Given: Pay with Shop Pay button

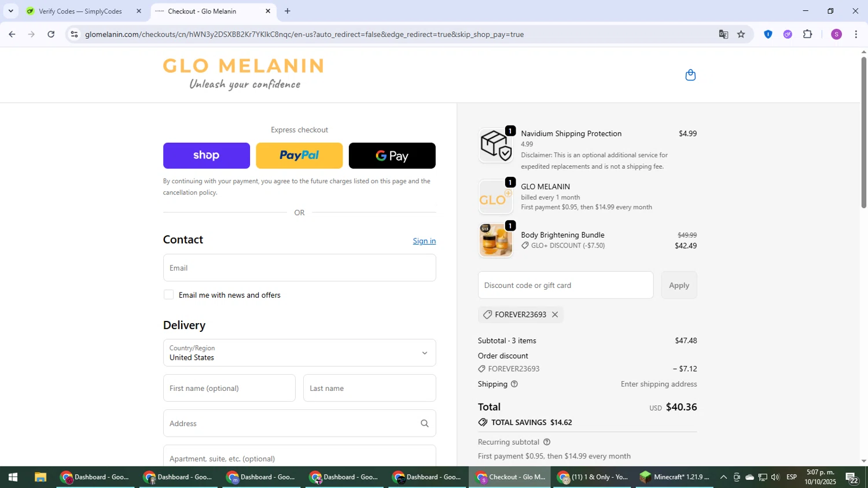Looking at the screenshot, I should [x=207, y=156].
